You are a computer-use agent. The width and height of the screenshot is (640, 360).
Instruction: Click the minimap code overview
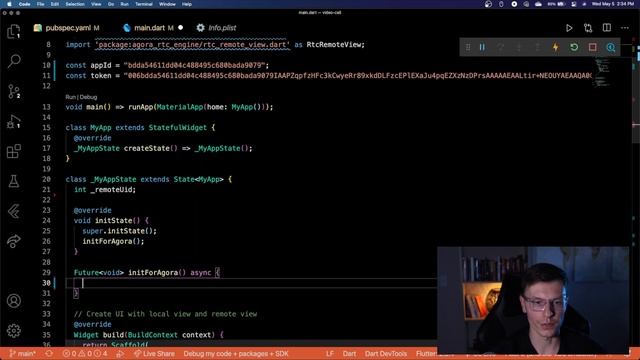click(x=602, y=73)
